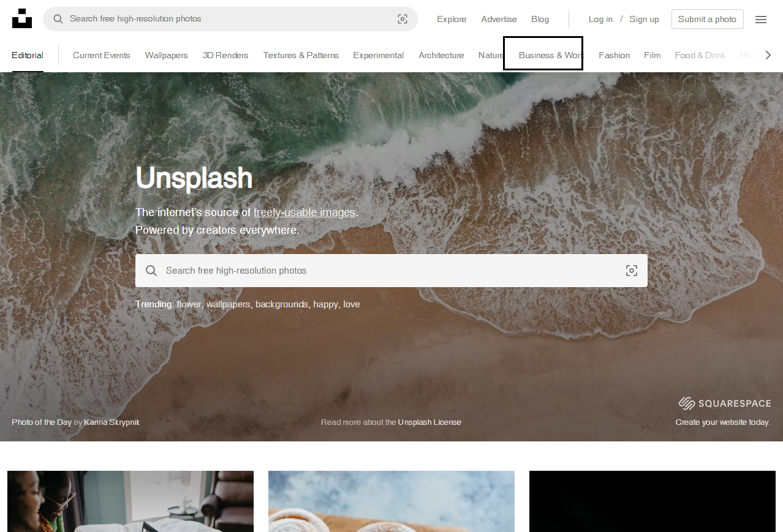Click the Submit a photo button
The image size is (783, 532).
(x=707, y=19)
